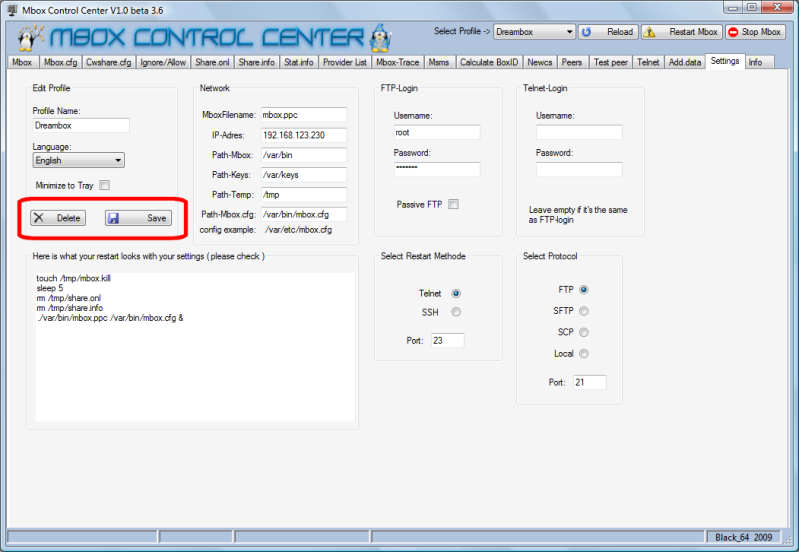Image resolution: width=799 pixels, height=552 pixels.
Task: Click the Telnet-Login Password field
Action: click(579, 169)
